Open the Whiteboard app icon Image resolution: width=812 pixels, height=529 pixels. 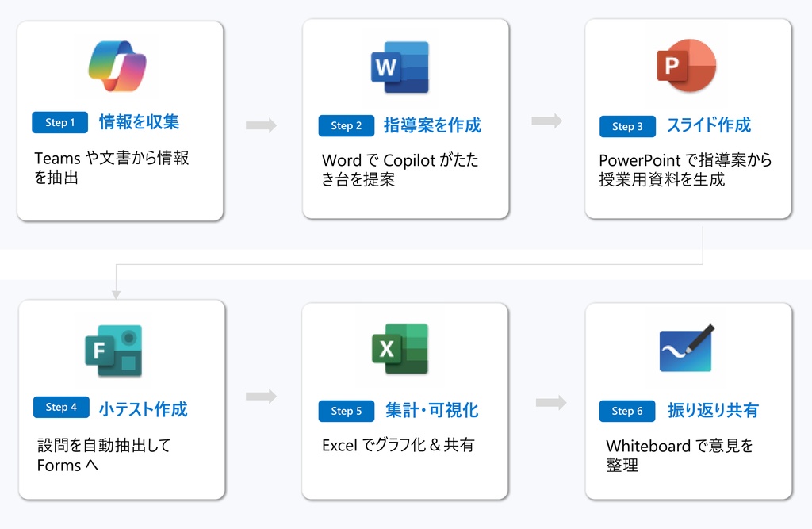click(687, 348)
